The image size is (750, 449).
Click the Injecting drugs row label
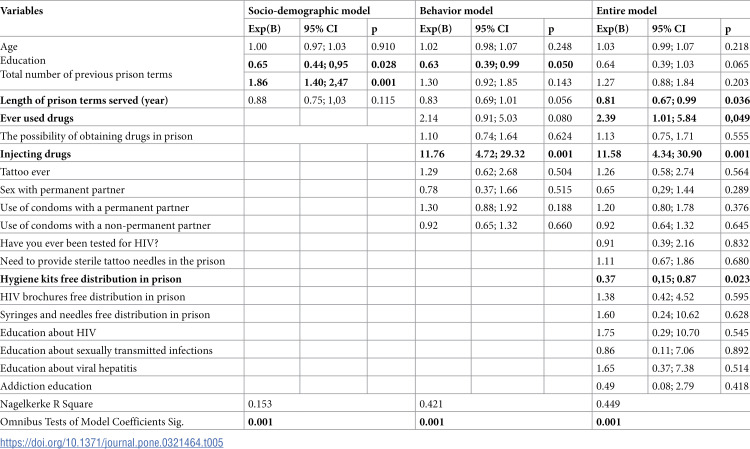coord(35,154)
